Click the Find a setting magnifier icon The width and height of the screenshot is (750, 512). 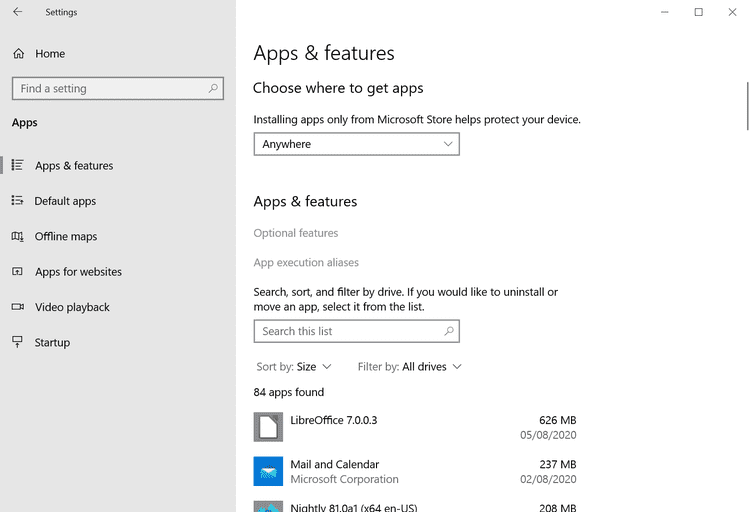tap(213, 88)
